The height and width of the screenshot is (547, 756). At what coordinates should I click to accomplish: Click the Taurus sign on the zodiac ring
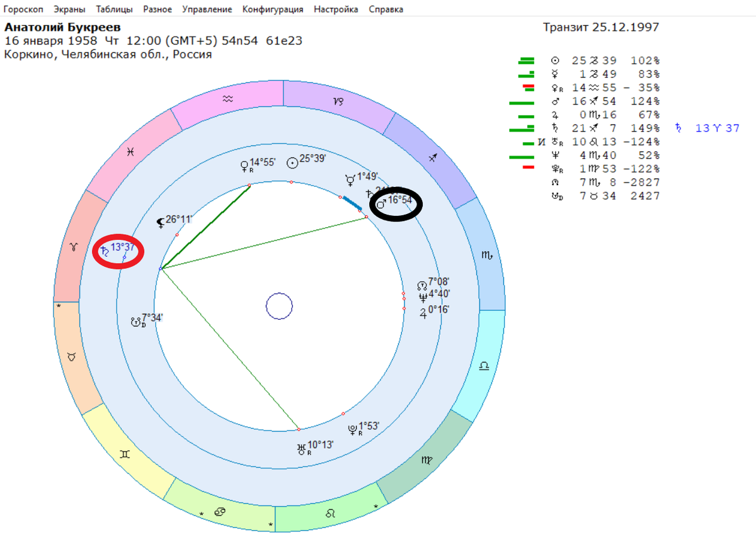coord(72,356)
